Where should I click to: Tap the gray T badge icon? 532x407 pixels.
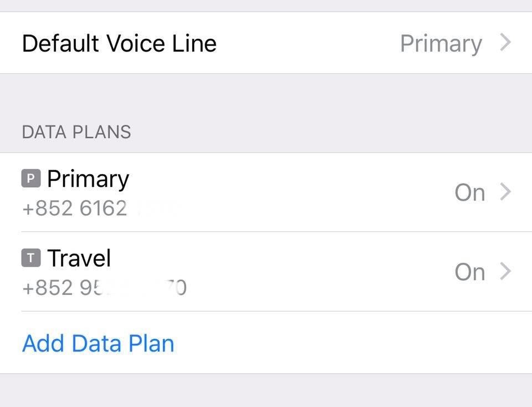pyautogui.click(x=31, y=258)
